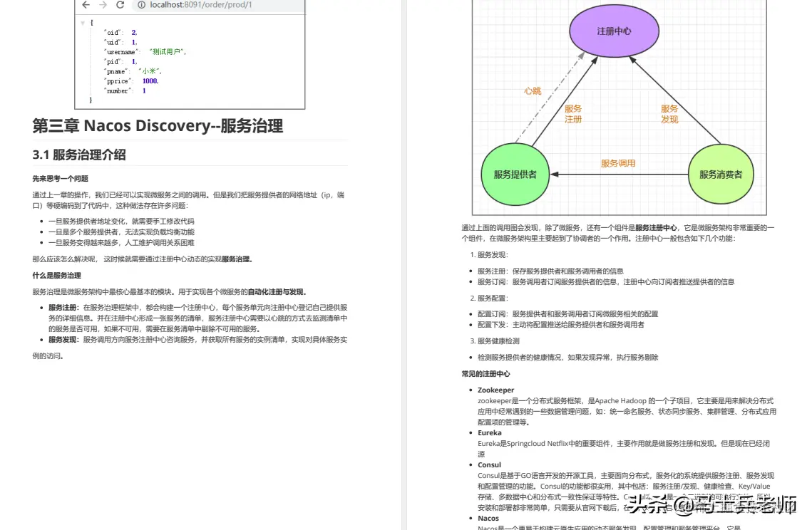Image resolution: width=812 pixels, height=530 pixels.
Task: Select the green 服务提供者 circle
Action: point(515,175)
